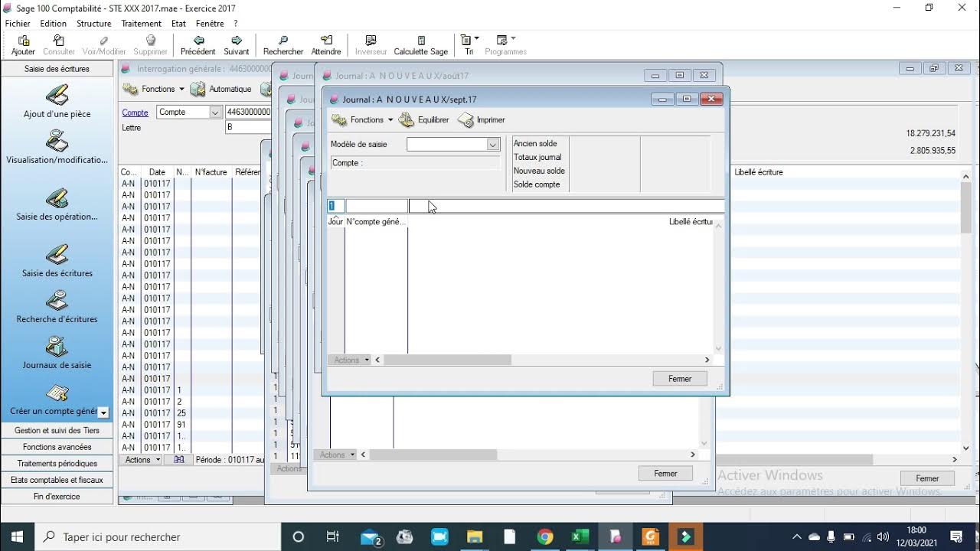The width and height of the screenshot is (980, 551).
Task: Click vertical scrollbar of Interrogation générale list
Action: tap(966, 207)
